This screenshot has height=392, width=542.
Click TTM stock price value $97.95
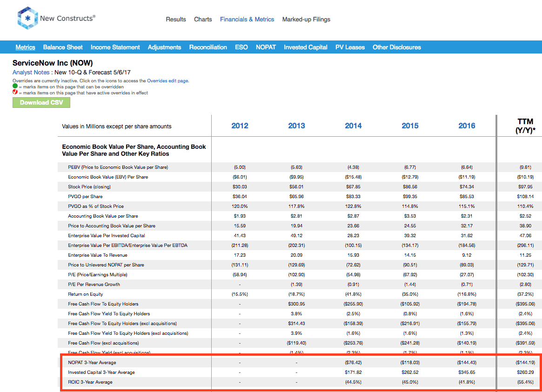(525, 187)
